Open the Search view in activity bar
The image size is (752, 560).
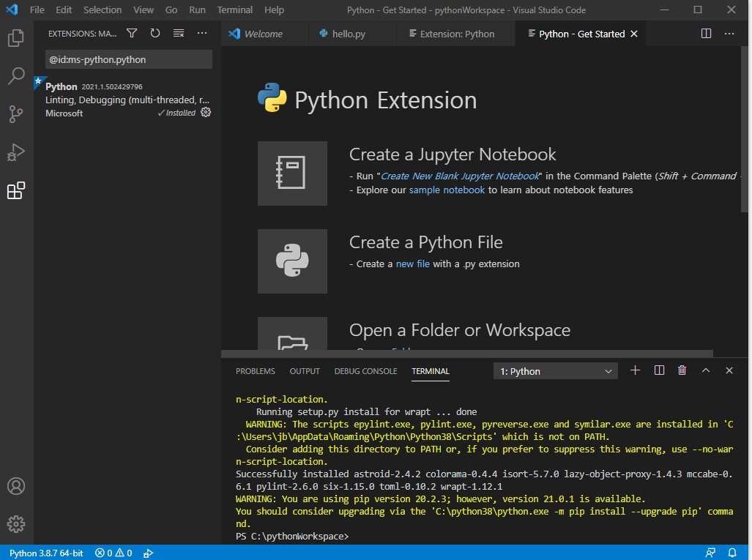[x=16, y=75]
